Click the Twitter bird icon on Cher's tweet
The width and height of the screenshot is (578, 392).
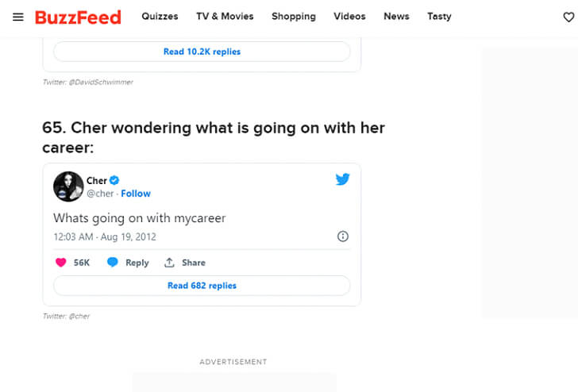[342, 179]
